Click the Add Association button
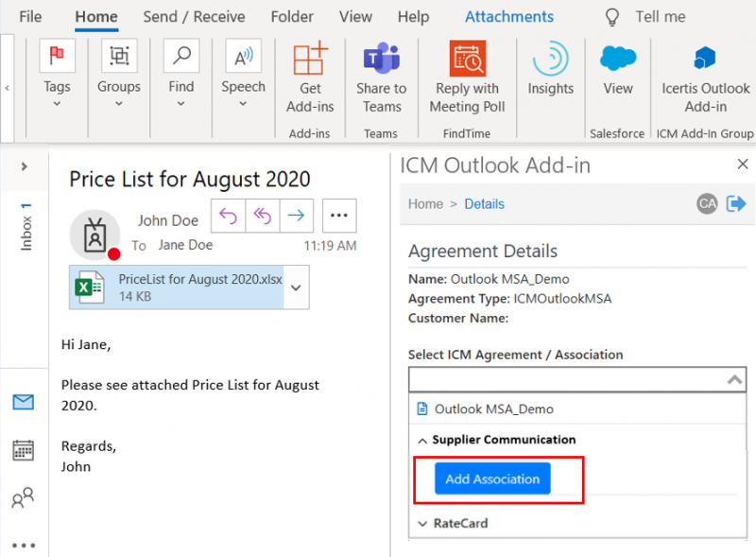Image resolution: width=756 pixels, height=557 pixels. coord(492,479)
